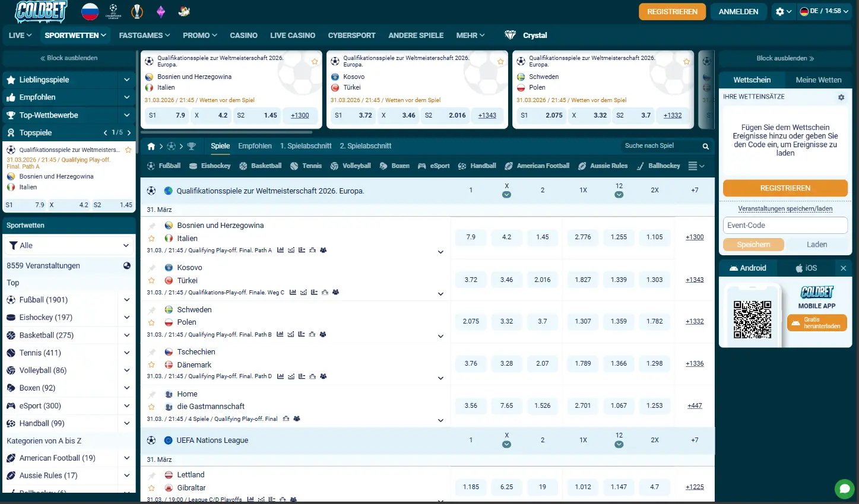Switch to the Meine Wetten tab

click(x=819, y=80)
